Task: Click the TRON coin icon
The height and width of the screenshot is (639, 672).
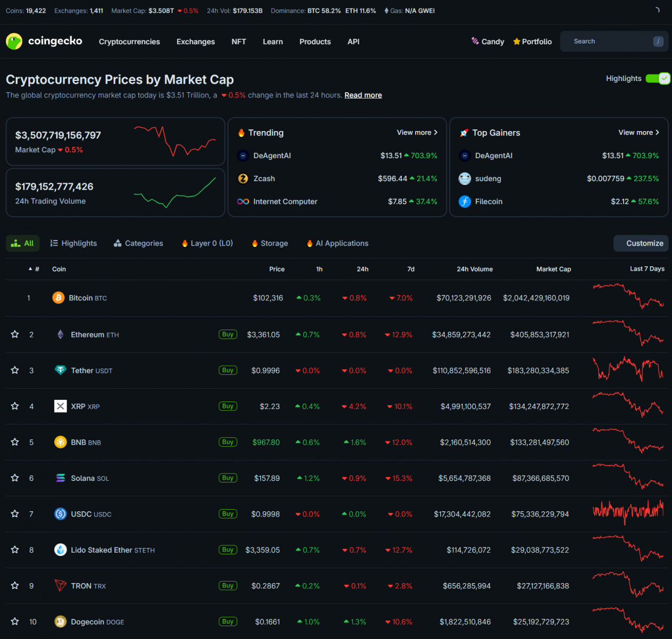Action: [60, 586]
